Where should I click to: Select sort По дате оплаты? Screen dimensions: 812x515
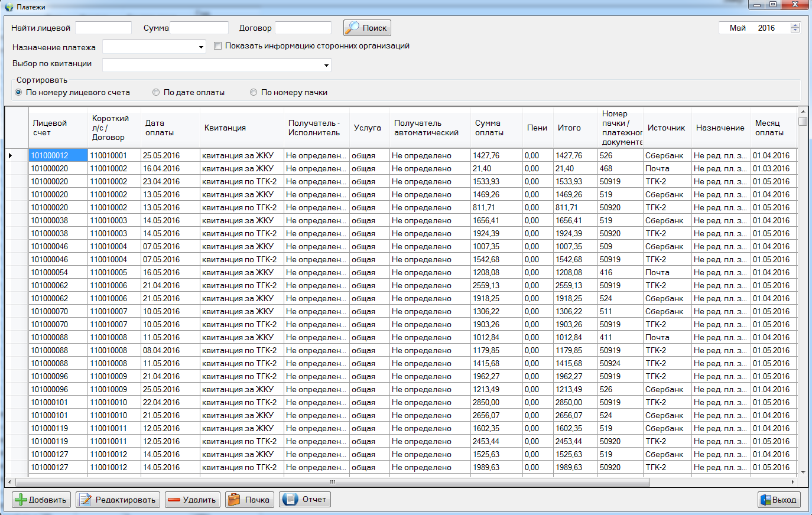click(156, 92)
